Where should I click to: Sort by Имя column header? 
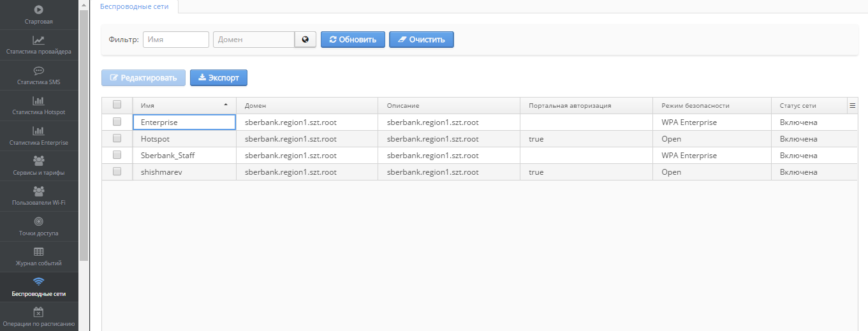(184, 105)
